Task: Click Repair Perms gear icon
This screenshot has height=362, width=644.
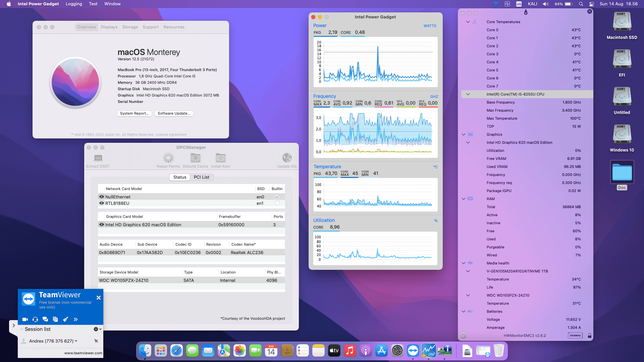Action: pos(168,158)
